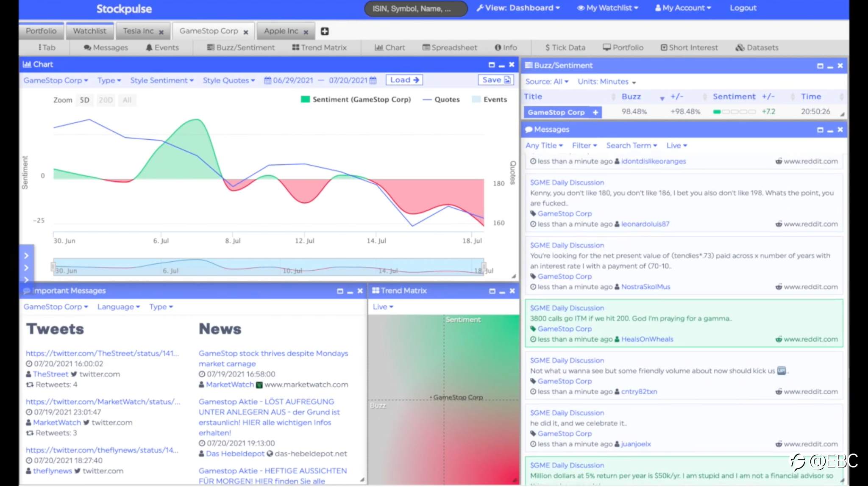
Task: Close the GameStop Corp tab
Action: (246, 32)
